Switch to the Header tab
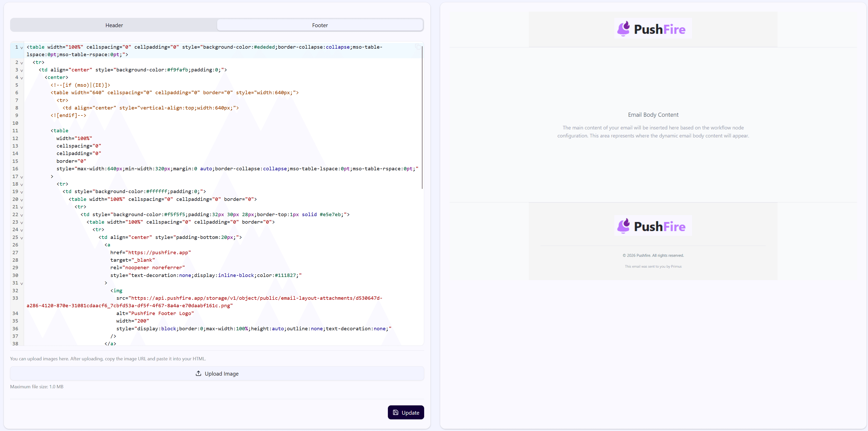Image resolution: width=868 pixels, height=431 pixels. coord(114,25)
